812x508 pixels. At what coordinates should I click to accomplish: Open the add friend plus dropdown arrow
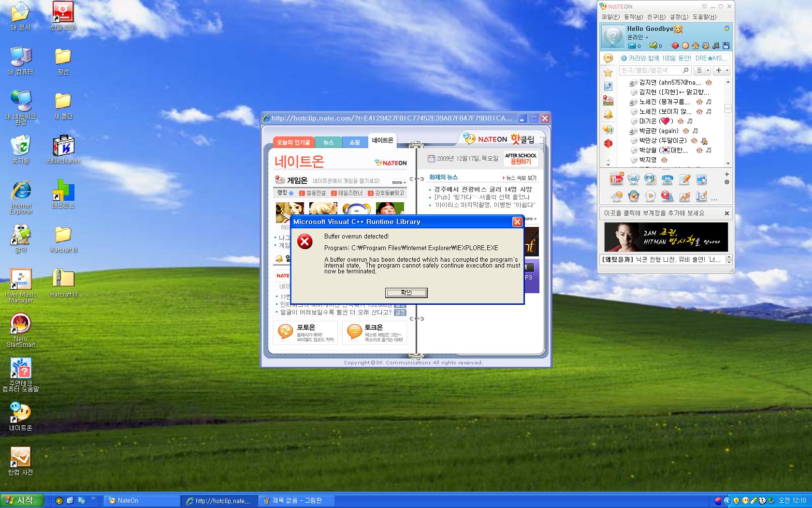coord(726,71)
